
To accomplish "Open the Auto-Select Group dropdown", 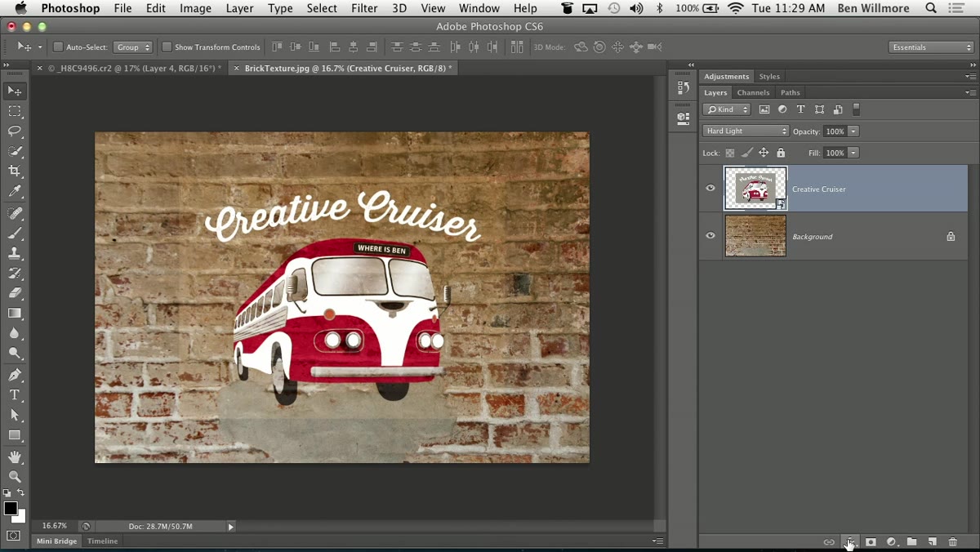I will point(133,47).
